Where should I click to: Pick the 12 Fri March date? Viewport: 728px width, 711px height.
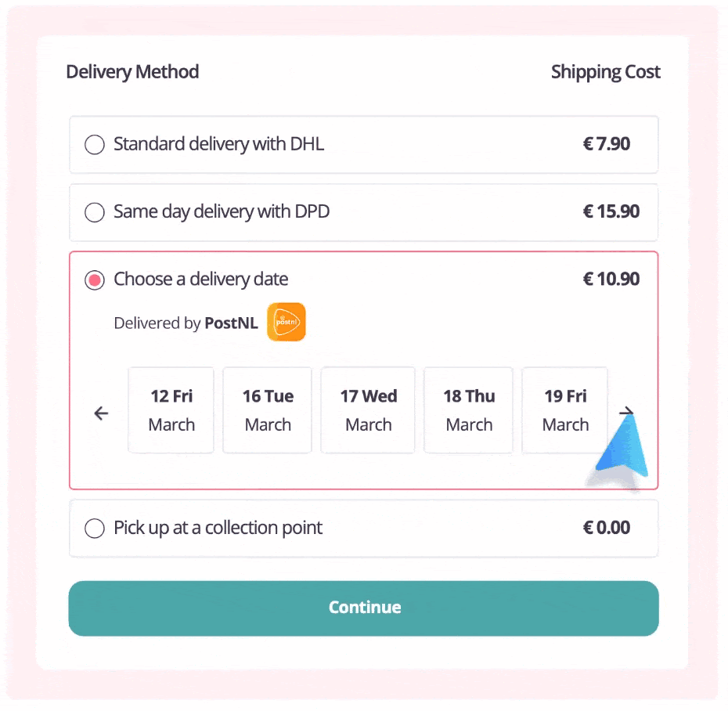coord(171,410)
